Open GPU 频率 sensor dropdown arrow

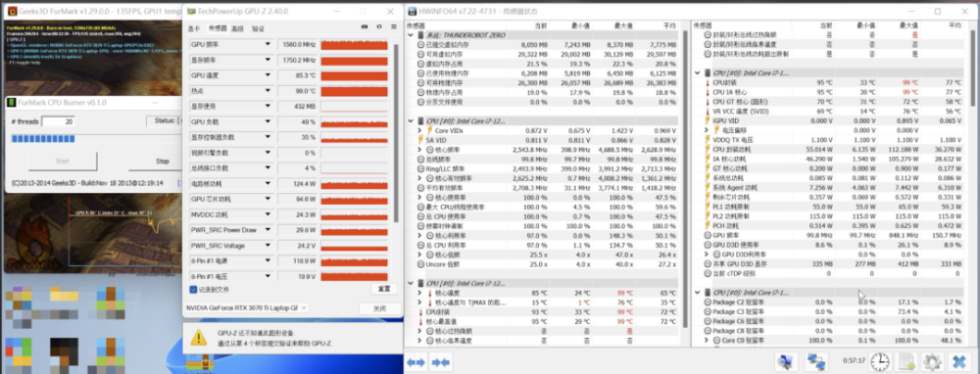[x=269, y=44]
